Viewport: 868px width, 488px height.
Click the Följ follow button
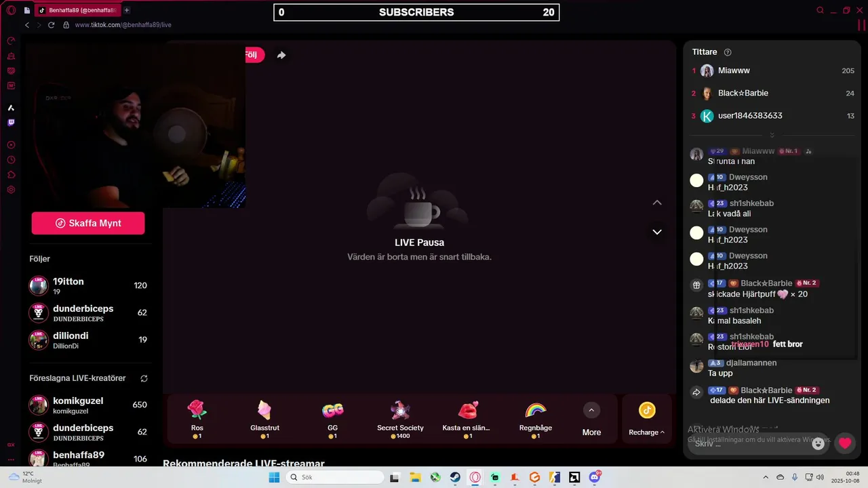(252, 55)
